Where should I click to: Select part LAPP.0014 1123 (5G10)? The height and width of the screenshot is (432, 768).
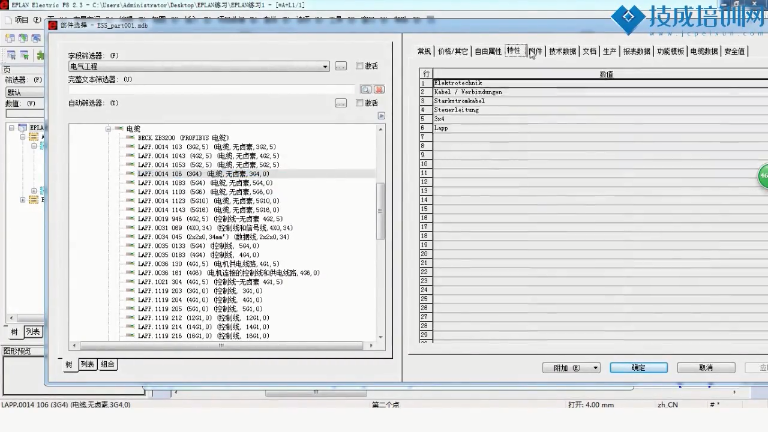click(x=209, y=201)
